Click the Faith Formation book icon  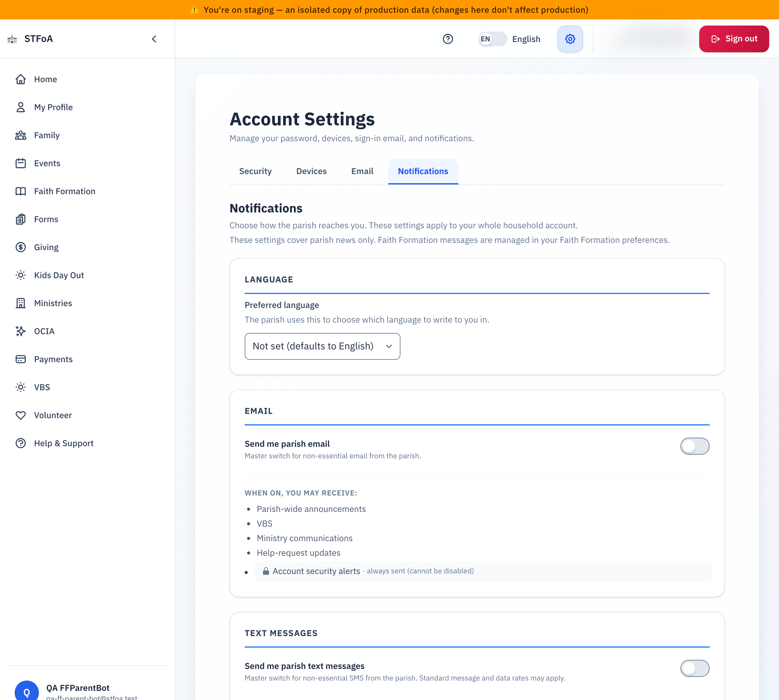point(21,191)
